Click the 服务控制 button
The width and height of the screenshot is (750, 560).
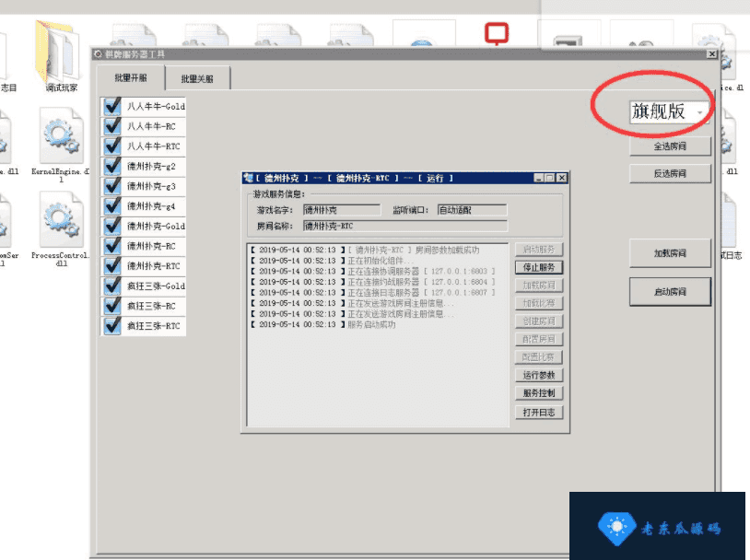click(539, 393)
